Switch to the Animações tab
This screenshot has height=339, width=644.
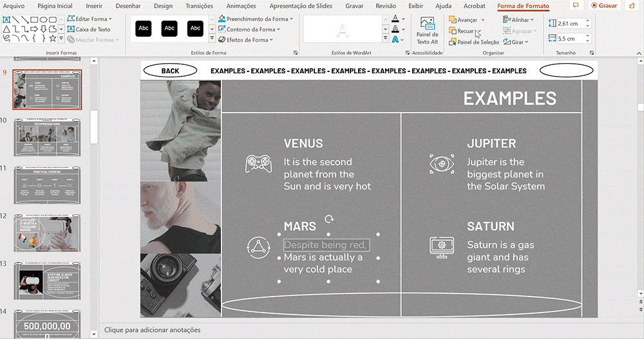241,6
